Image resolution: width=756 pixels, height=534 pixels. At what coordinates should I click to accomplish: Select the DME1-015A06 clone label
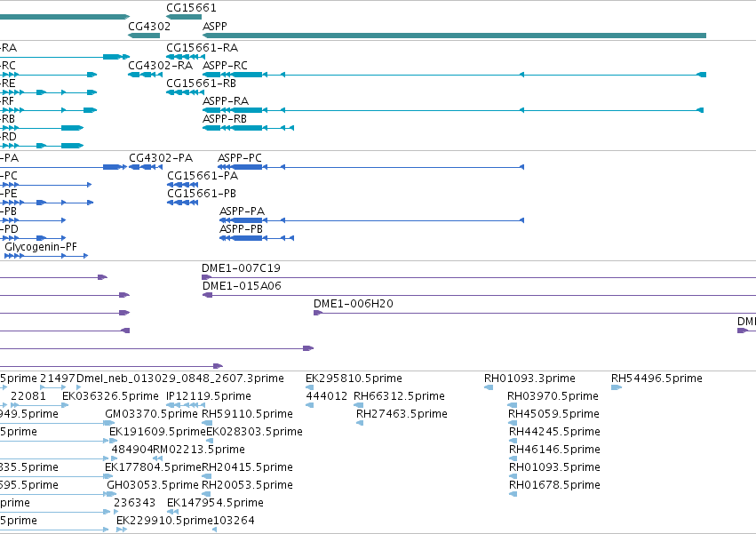242,286
